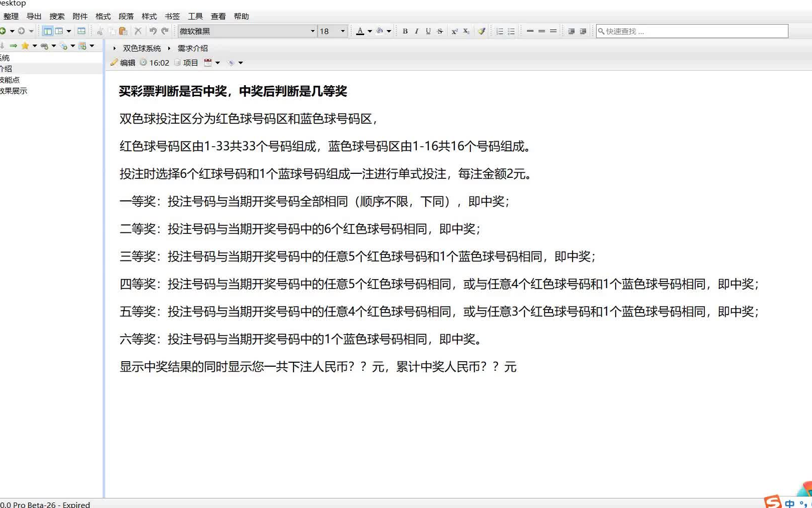Focus the 快速查找 quick search field
Image resolution: width=812 pixels, height=508 pixels.
coord(692,31)
